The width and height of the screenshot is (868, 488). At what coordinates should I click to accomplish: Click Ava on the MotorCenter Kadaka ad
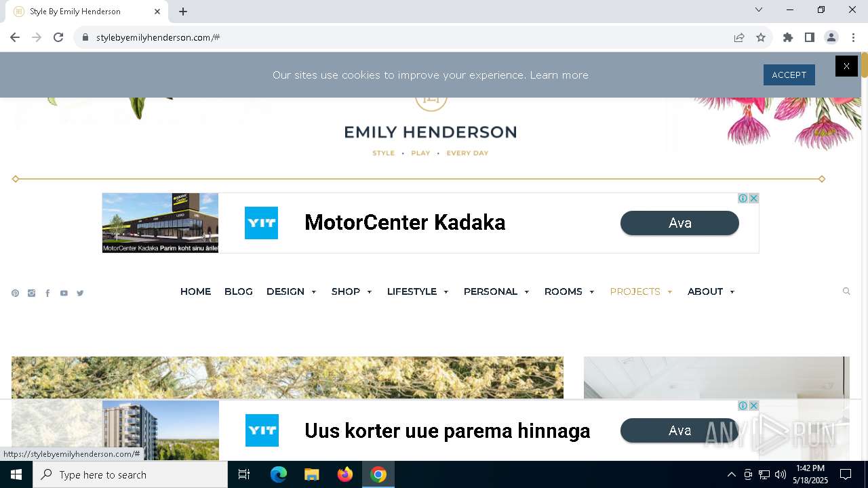(x=679, y=223)
